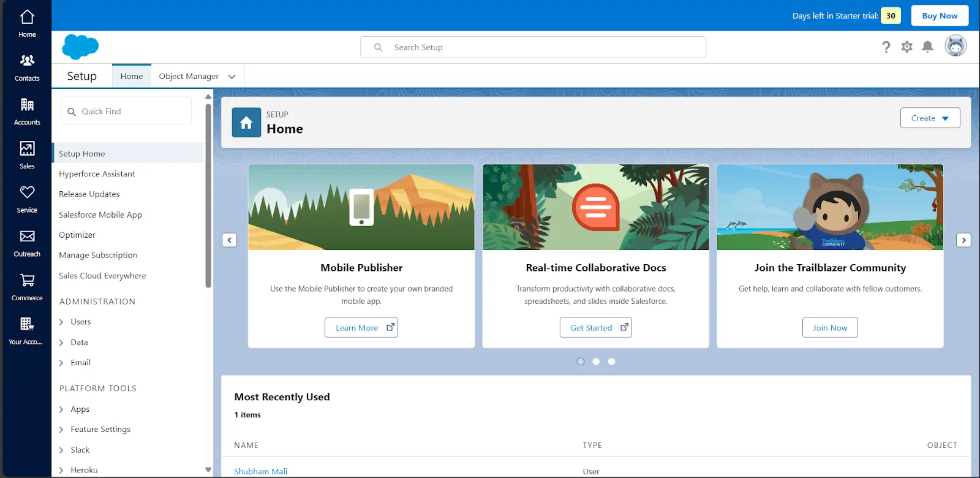Open Optimizer in the sidebar
The image size is (980, 478).
coord(77,235)
